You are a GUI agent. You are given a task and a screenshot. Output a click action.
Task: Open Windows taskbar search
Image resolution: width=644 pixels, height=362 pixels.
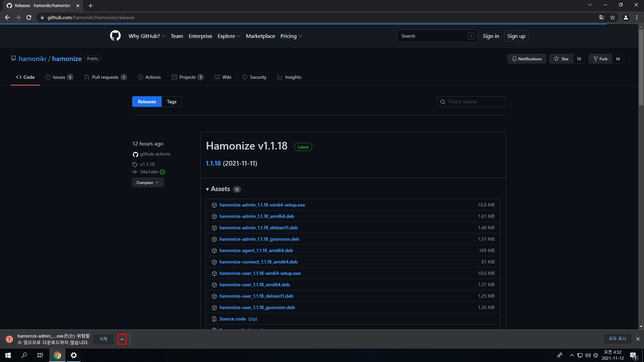point(24,355)
